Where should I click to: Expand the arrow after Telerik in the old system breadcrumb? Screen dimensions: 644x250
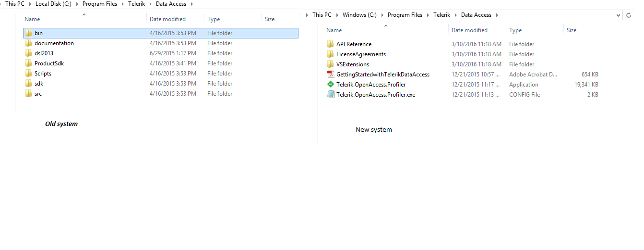point(151,4)
